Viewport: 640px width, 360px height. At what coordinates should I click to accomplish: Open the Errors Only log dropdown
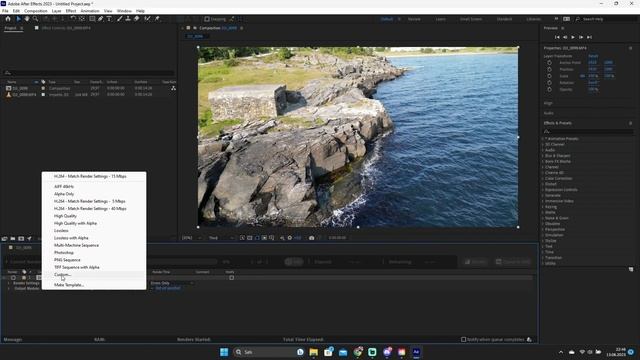[x=171, y=283]
